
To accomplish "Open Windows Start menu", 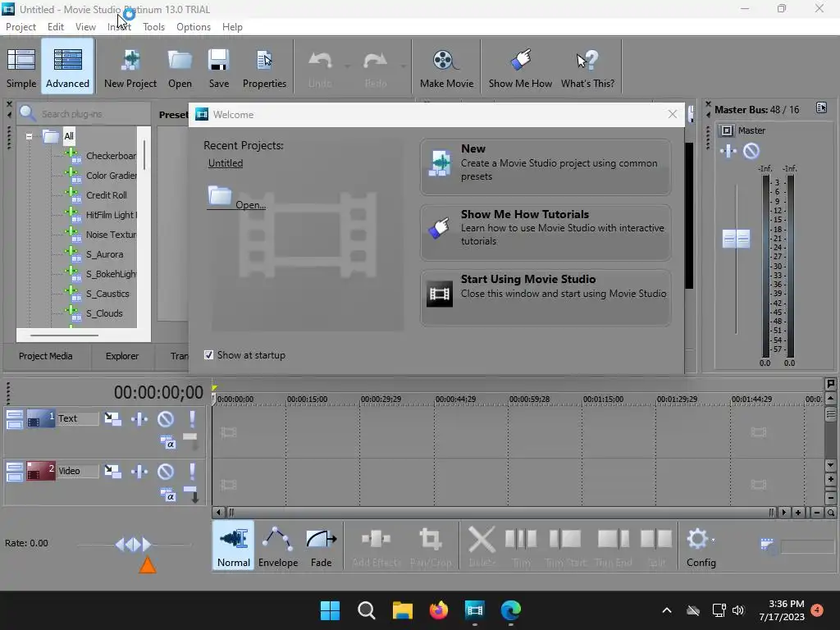I will pyautogui.click(x=330, y=610).
